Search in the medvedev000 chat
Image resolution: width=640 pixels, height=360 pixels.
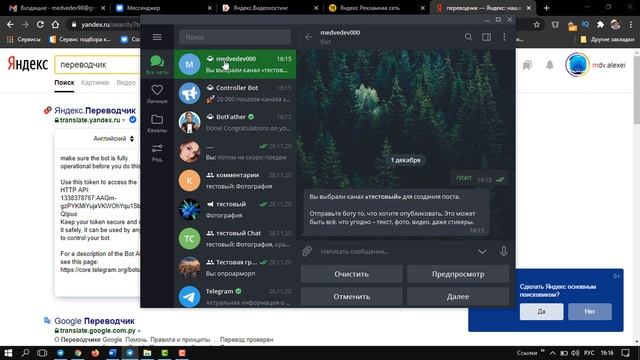click(x=468, y=37)
